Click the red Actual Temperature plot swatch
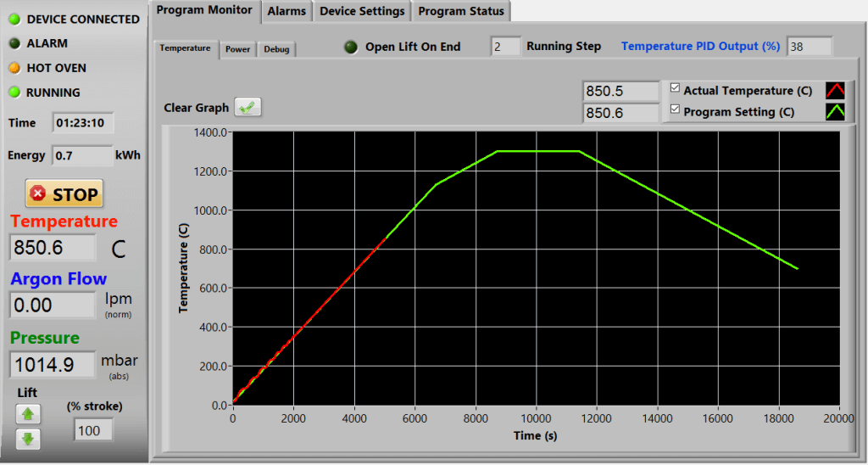This screenshot has height=465, width=868. [x=835, y=91]
